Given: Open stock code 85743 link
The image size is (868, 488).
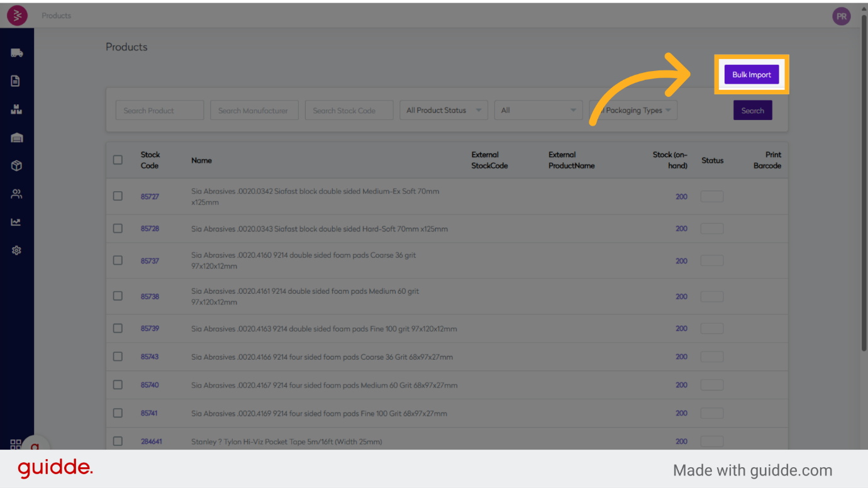Looking at the screenshot, I should tap(150, 357).
